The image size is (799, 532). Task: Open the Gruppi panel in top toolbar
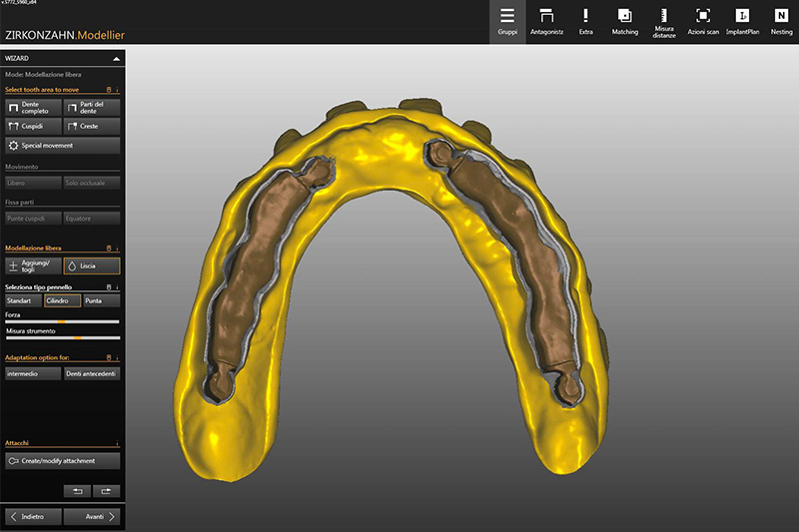507,21
